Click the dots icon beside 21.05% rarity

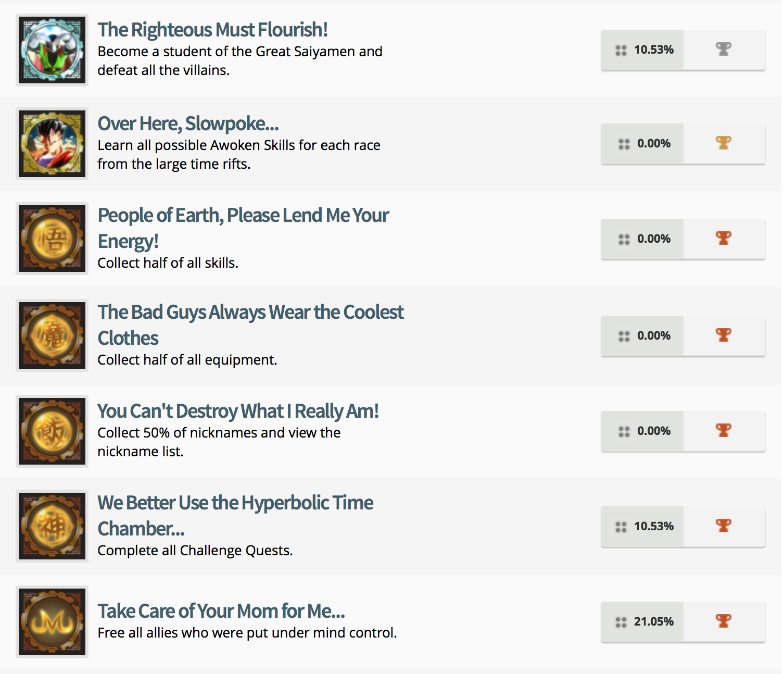point(621,622)
